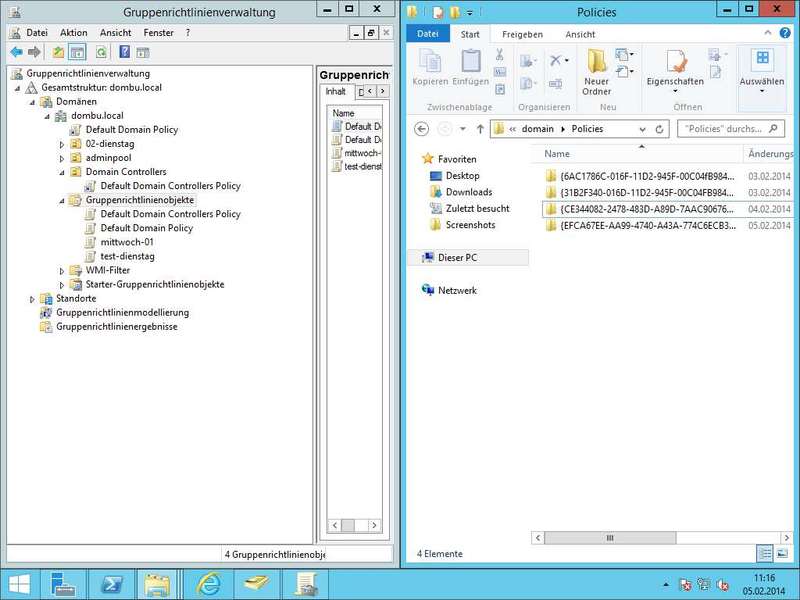
Task: Open the Aktion menu
Action: click(74, 33)
